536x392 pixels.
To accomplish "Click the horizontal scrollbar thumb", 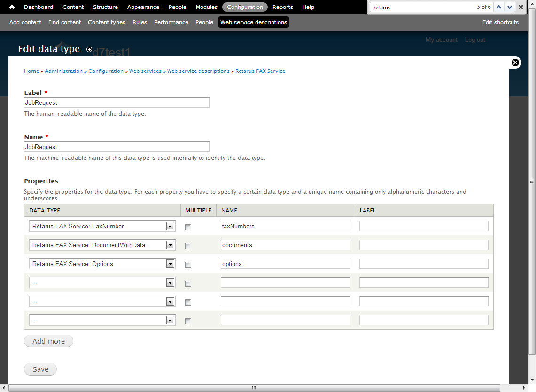I will [x=254, y=388].
